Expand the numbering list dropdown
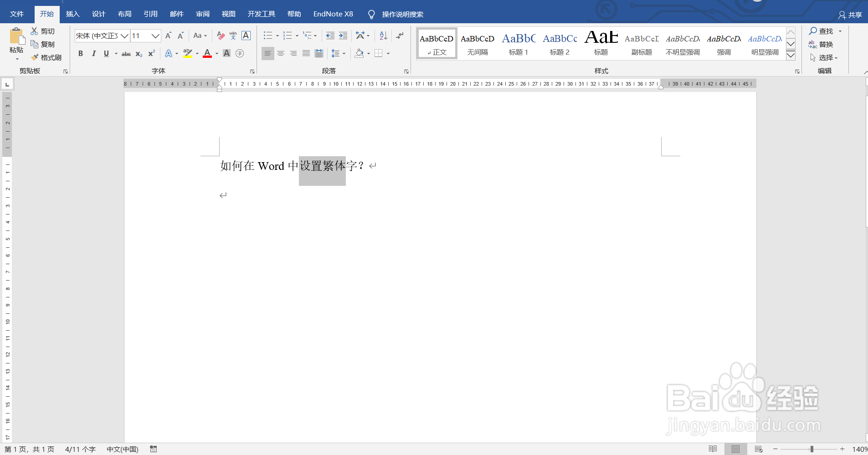Image resolution: width=868 pixels, height=455 pixels. (297, 36)
